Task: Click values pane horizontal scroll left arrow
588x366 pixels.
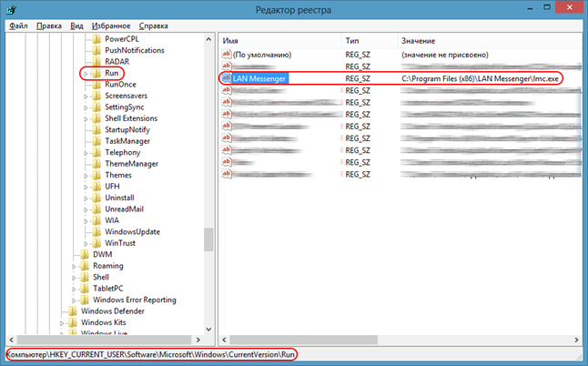Action: click(x=224, y=340)
